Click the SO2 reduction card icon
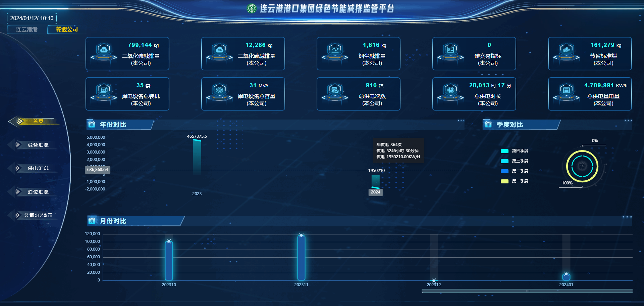Viewport: 644px width, 306px height. point(220,53)
